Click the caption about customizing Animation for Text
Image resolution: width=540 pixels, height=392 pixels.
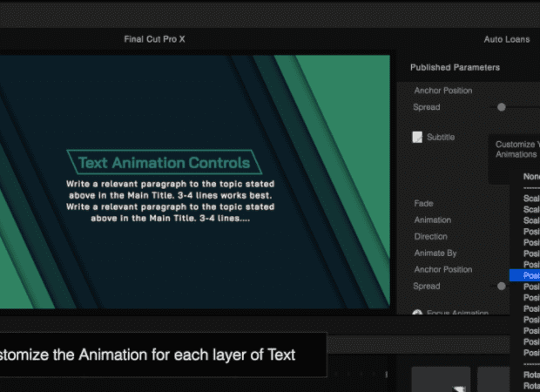(147, 355)
